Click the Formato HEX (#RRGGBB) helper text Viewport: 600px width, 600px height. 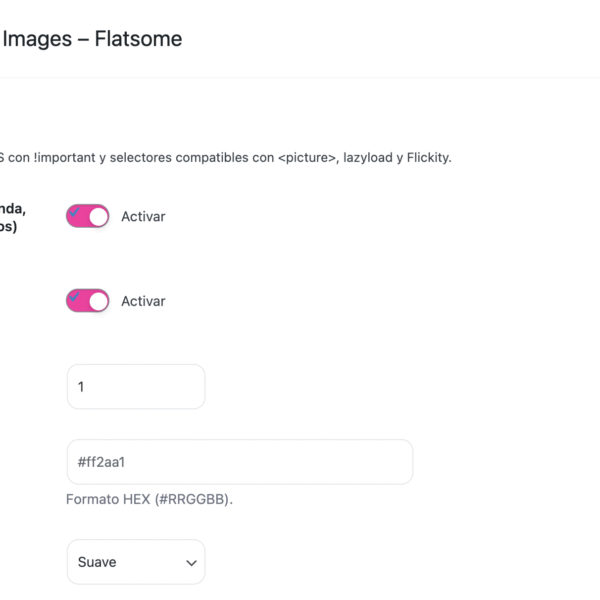tap(149, 499)
